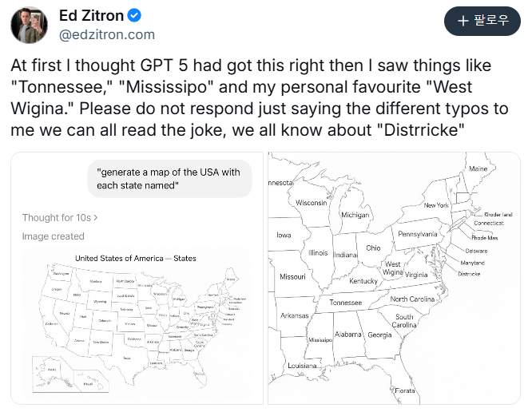Click the "United States of America — States" map title
The image size is (532, 412).
[x=135, y=259]
